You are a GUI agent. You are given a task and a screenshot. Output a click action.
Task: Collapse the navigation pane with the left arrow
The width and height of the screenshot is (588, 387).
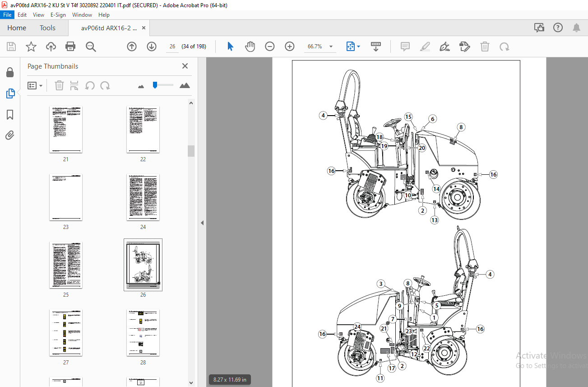[202, 223]
